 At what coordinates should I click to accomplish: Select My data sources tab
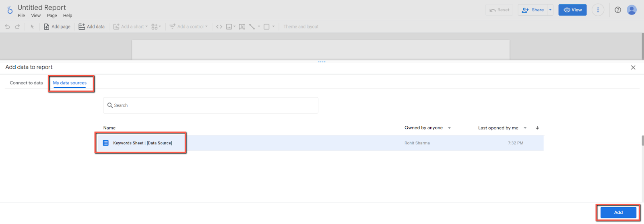pyautogui.click(x=70, y=83)
